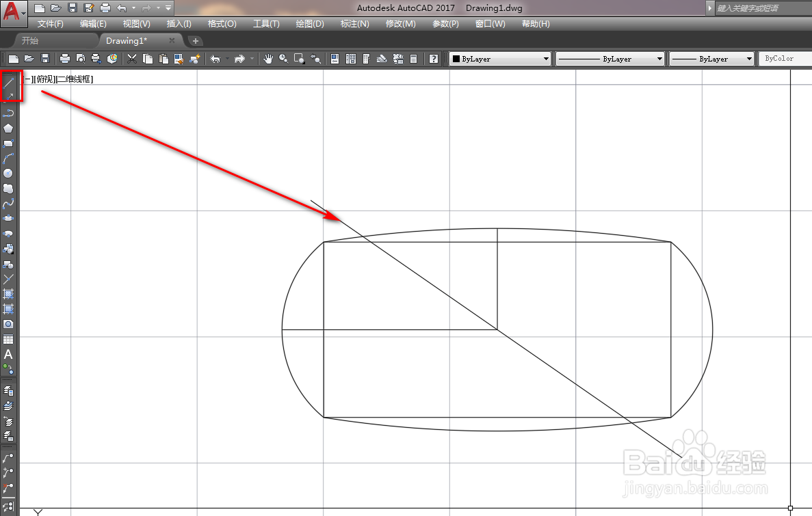812x516 pixels.
Task: Open the AutoCAD application menu button
Action: click(14, 13)
